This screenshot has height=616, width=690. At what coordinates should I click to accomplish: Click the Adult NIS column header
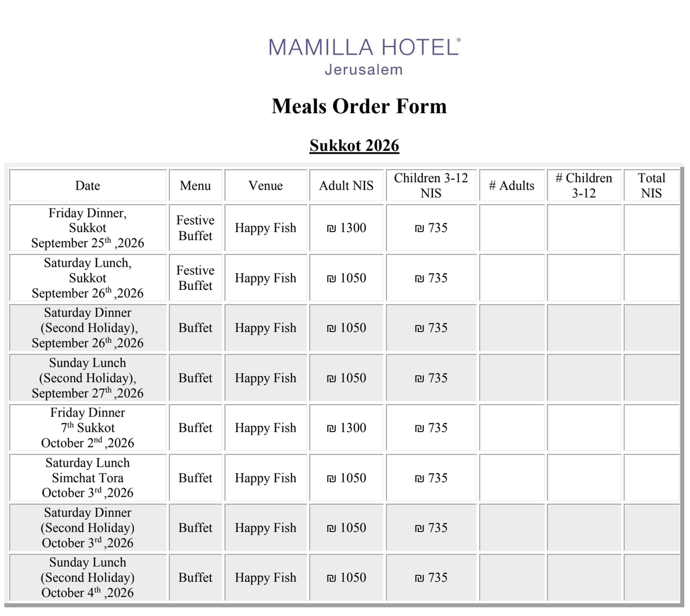[x=346, y=185]
